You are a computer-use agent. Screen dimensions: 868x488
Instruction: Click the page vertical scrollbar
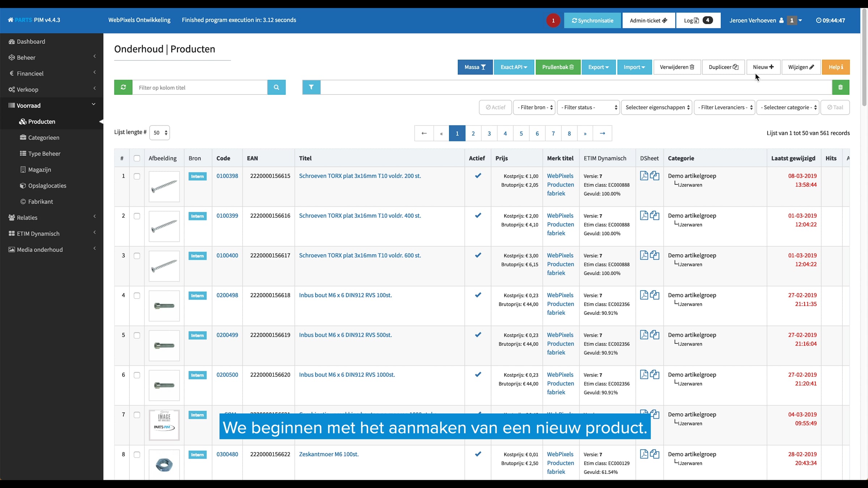point(864,58)
